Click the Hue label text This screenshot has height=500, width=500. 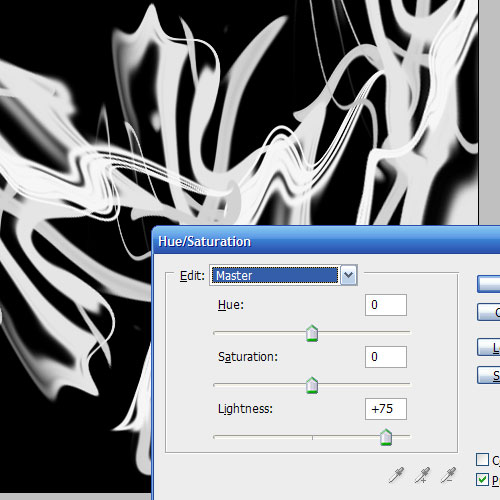coord(231,305)
